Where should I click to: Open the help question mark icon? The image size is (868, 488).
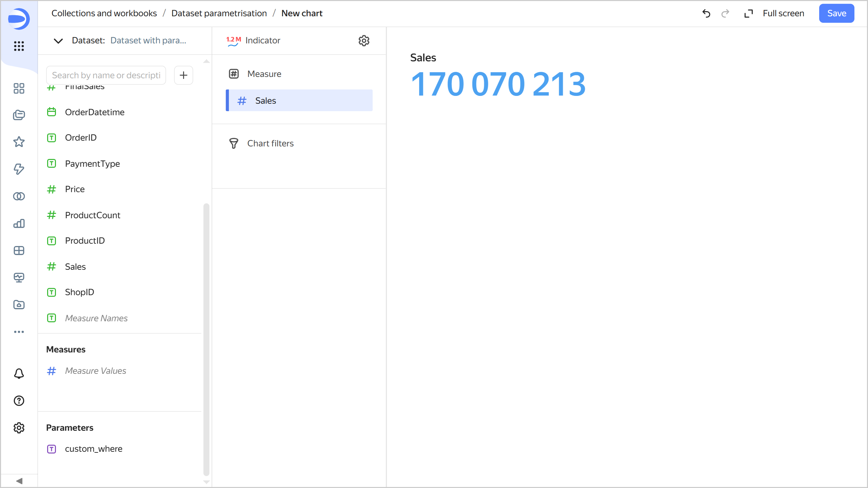(x=19, y=401)
